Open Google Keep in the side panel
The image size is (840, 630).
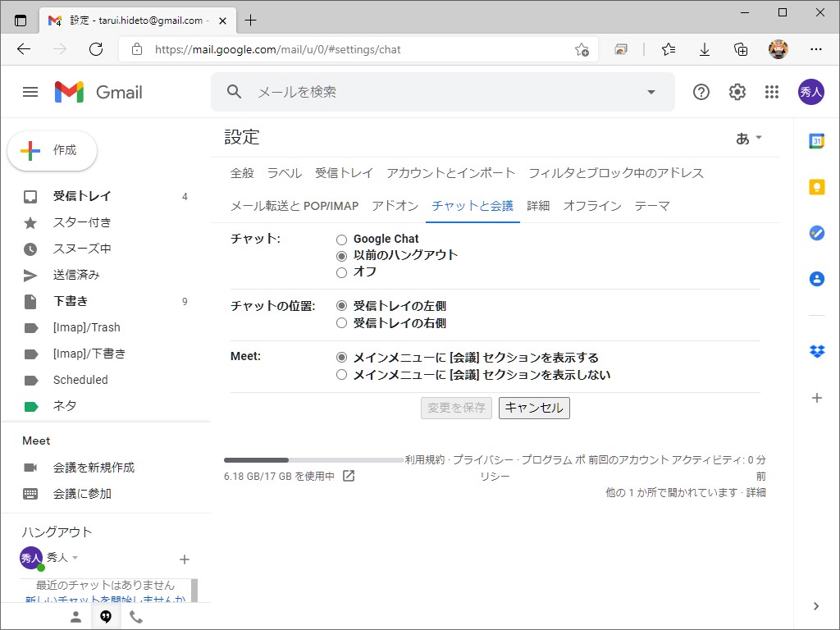[816, 186]
